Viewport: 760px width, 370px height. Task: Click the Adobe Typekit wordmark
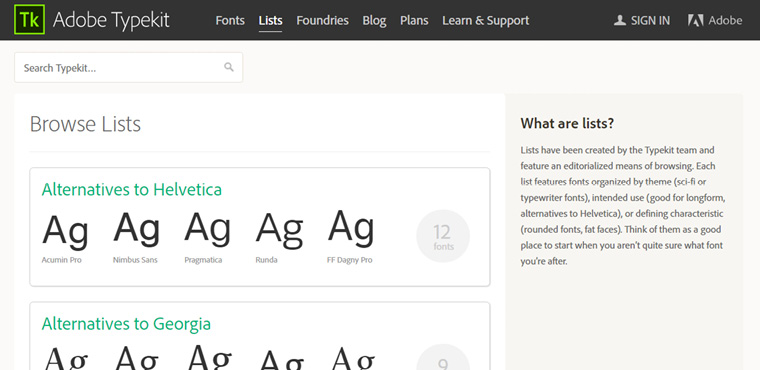pyautogui.click(x=111, y=20)
